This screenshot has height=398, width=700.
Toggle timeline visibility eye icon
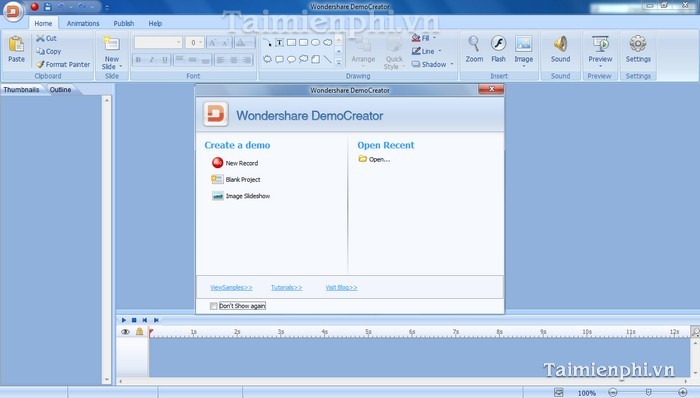tap(125, 332)
